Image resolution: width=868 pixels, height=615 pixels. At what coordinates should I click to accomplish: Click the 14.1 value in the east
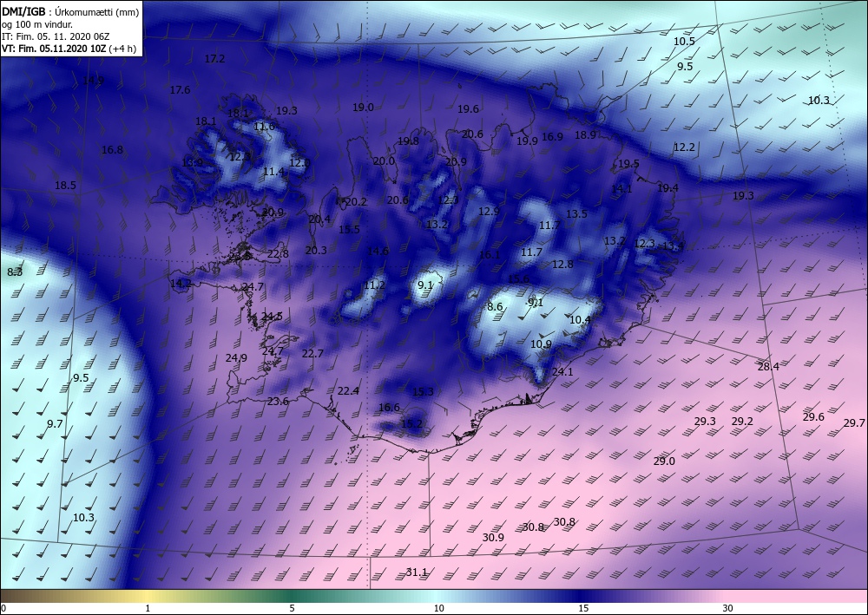621,189
